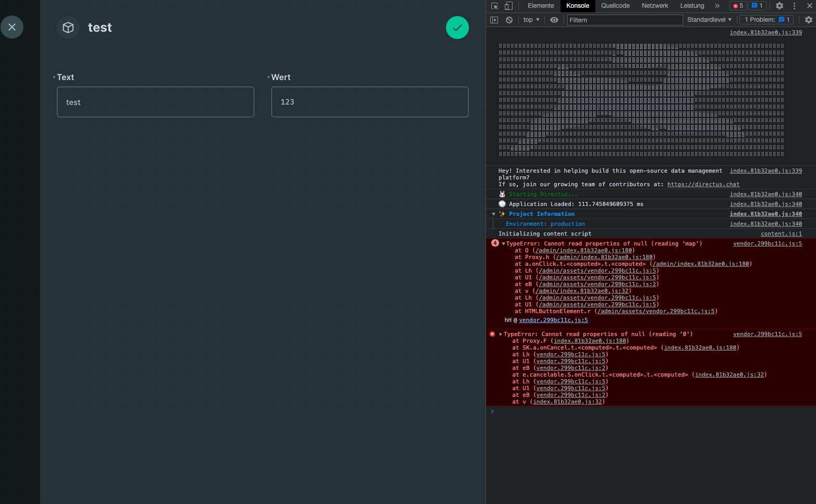Open console settings gear in the filter bar
Screen dimensions: 816x504
pos(808,20)
